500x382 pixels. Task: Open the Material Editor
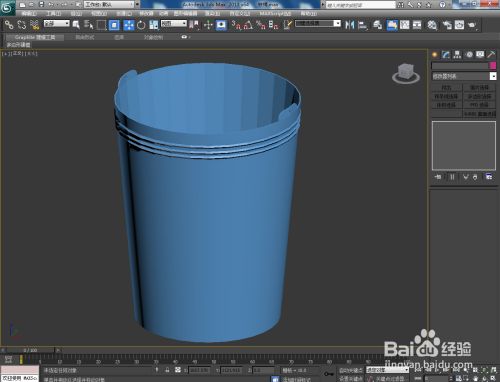432,25
